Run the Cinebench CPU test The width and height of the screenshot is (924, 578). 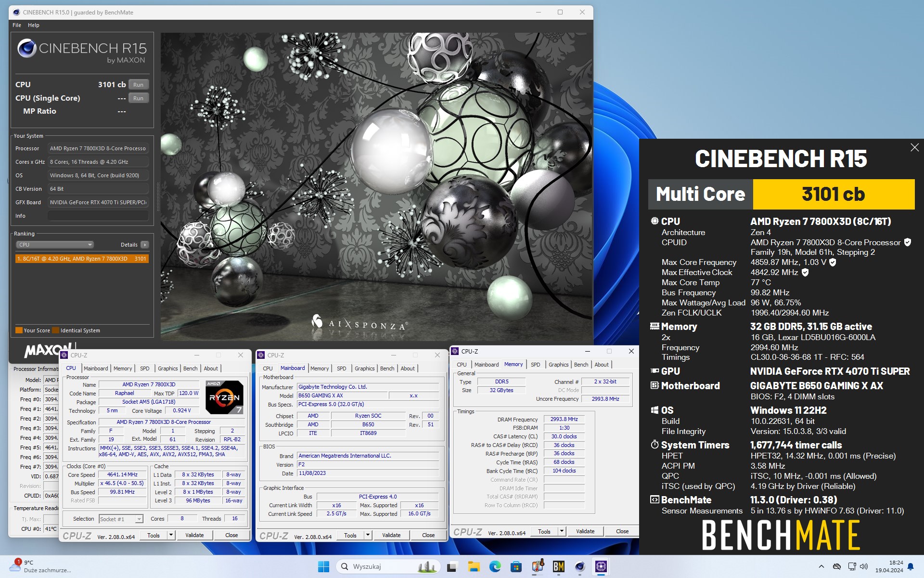tap(139, 84)
